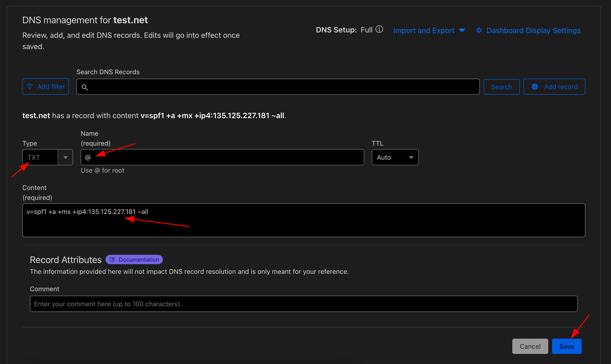611x364 pixels.
Task: Open the Import and Export menu
Action: click(424, 31)
